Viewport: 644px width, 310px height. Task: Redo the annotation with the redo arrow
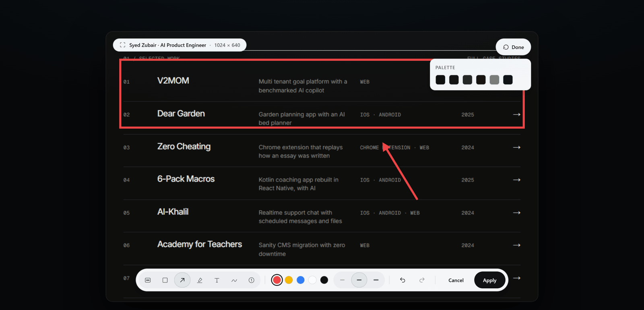click(x=422, y=280)
